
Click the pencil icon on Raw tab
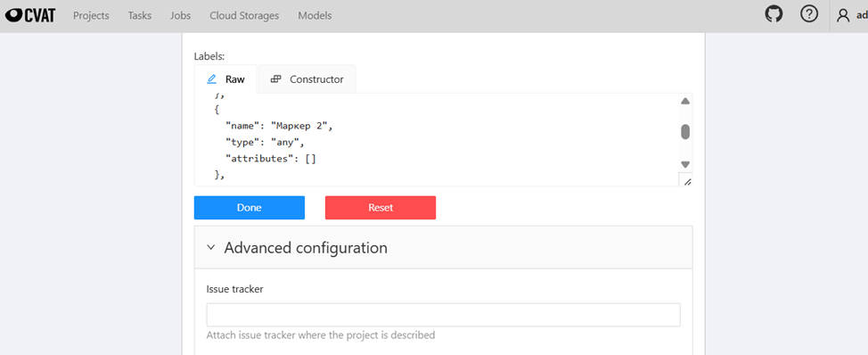211,79
